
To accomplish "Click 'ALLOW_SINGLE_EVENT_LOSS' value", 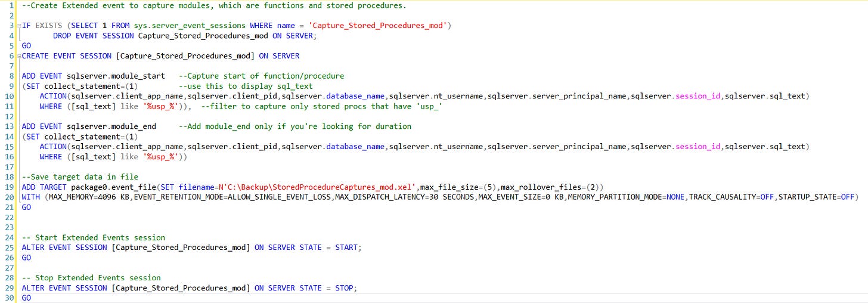I will click(x=280, y=197).
